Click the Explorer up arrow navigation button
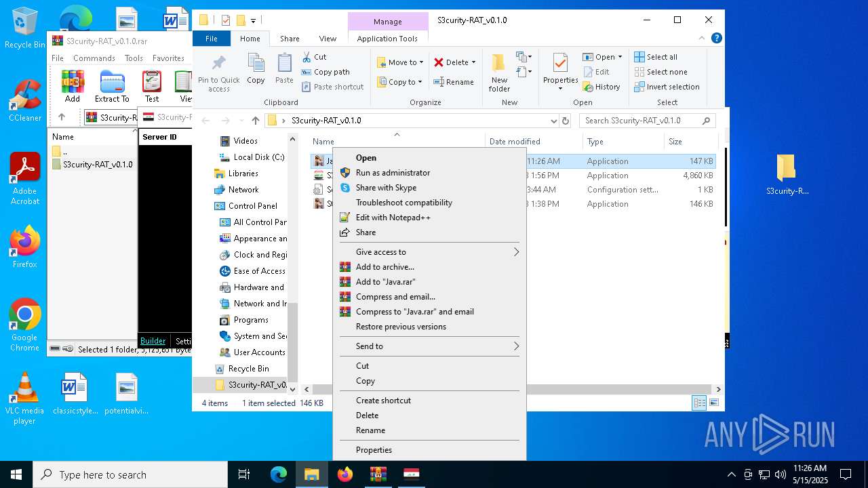This screenshot has width=868, height=488. 255,121
